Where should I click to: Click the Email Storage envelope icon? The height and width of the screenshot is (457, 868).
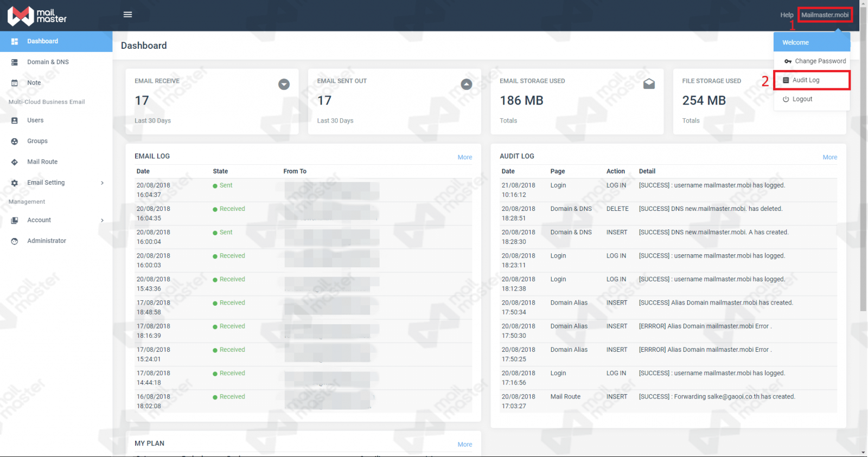[649, 84]
